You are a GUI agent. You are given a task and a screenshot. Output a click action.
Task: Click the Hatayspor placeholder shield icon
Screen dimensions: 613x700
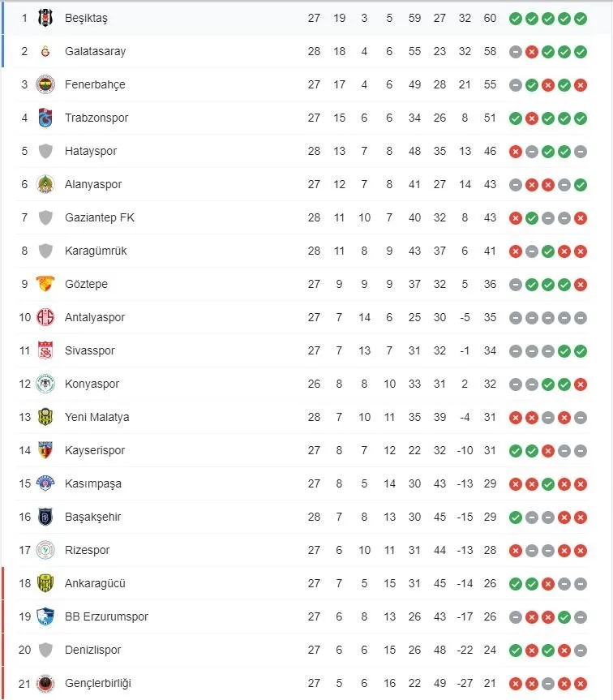point(45,151)
